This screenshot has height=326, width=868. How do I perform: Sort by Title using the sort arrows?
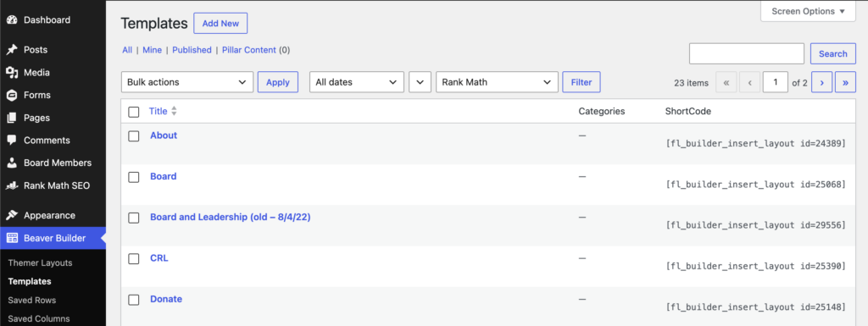174,111
